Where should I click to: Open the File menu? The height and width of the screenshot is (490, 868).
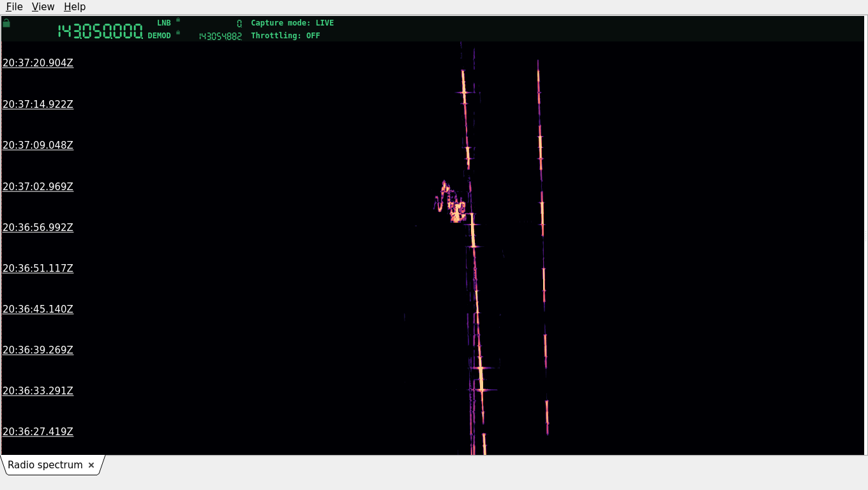click(x=14, y=6)
